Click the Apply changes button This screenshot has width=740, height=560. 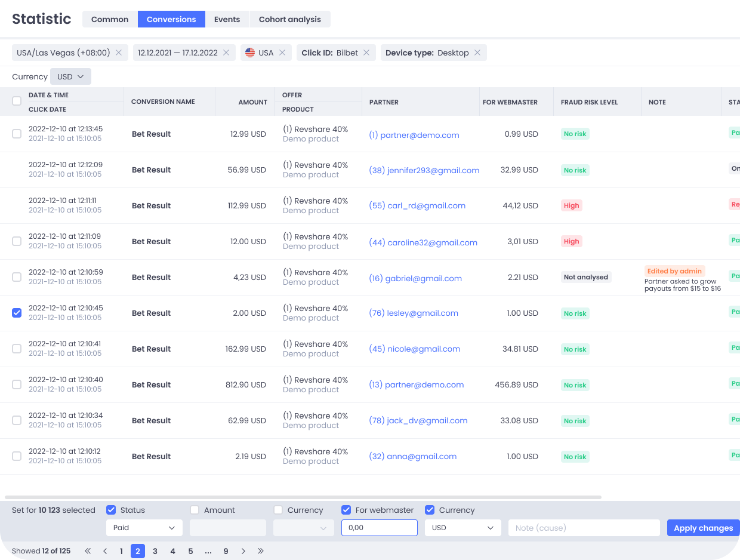click(x=703, y=528)
